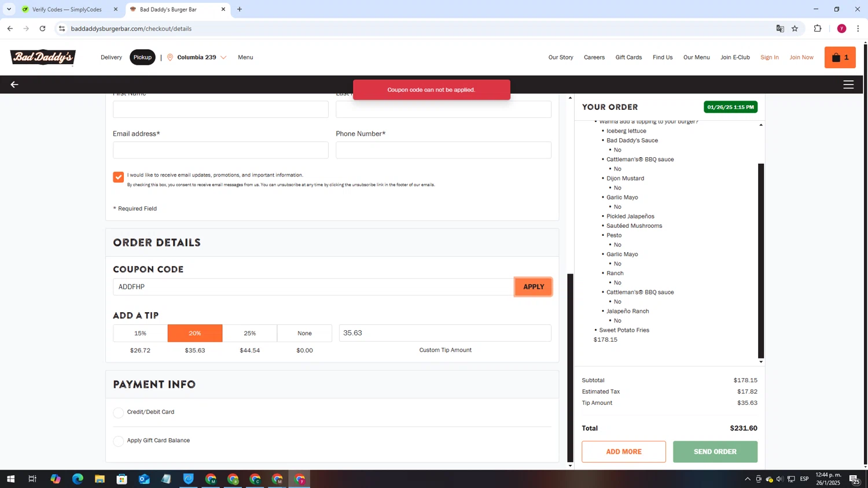The height and width of the screenshot is (488, 868).
Task: Click the volume icon in the tray
Action: (779, 479)
